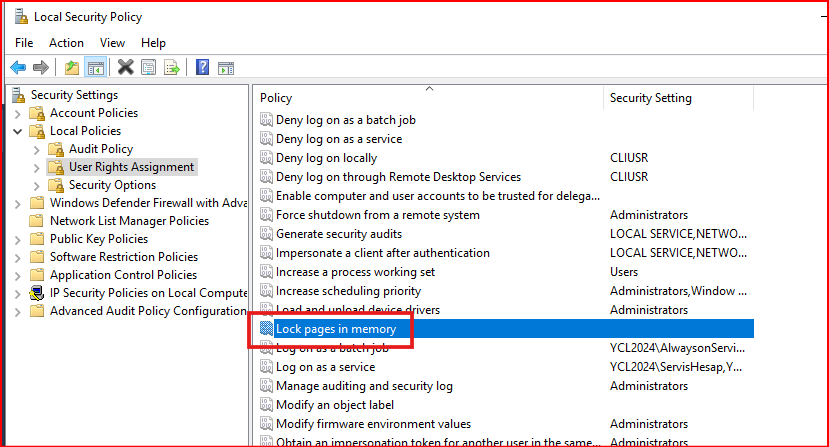Collapse the Local Policies tree node

18,131
